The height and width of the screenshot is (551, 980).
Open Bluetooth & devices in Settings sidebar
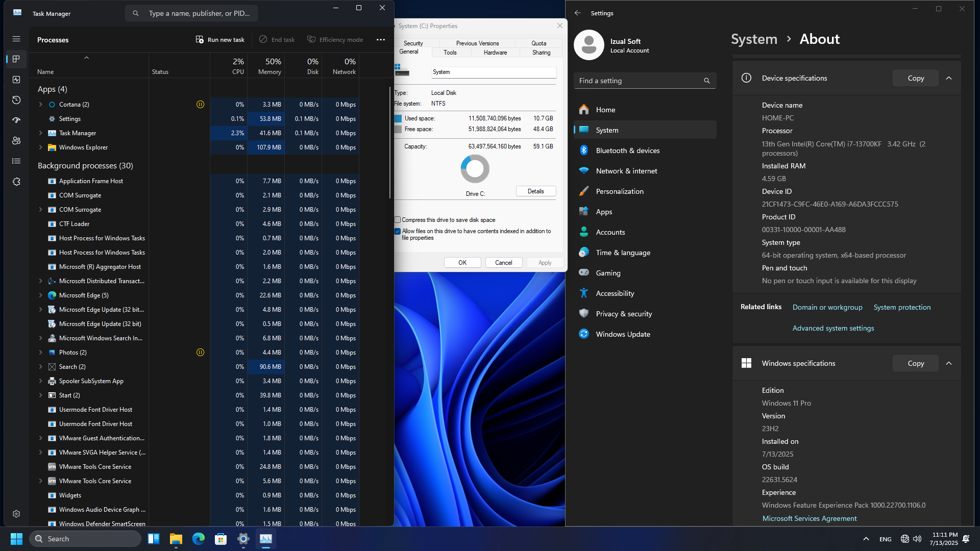click(645, 151)
